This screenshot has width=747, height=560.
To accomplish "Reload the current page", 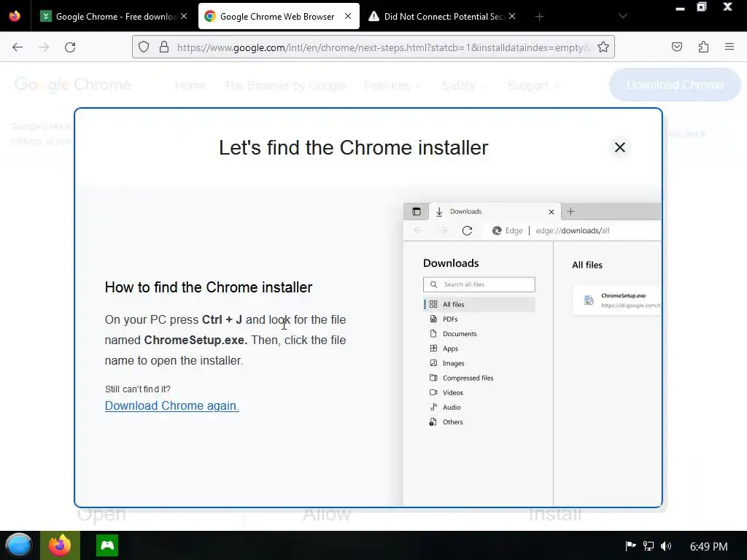I will click(70, 47).
